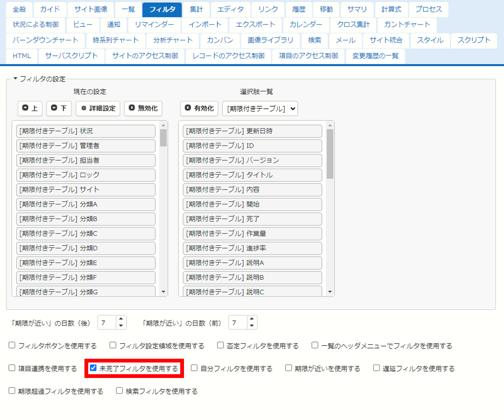
Task: Select the ガントチャート tab
Action: click(407, 25)
